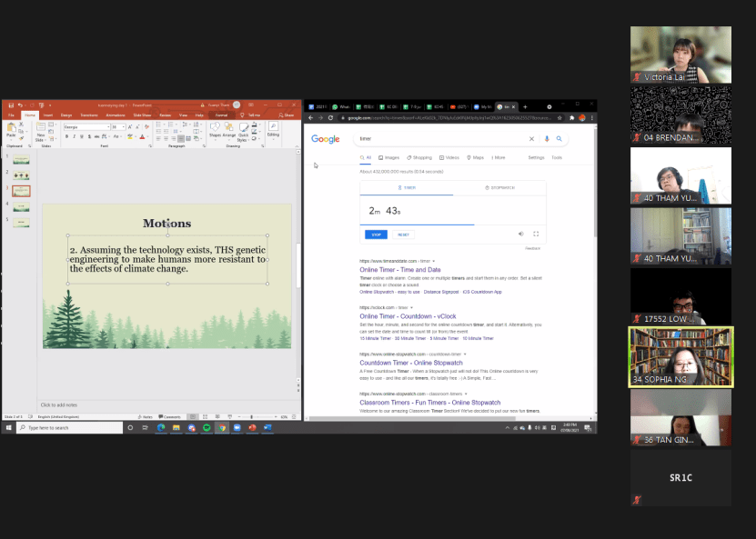Mute the timer sound icon
Viewport: 756px width, 539px height.
pyautogui.click(x=520, y=235)
